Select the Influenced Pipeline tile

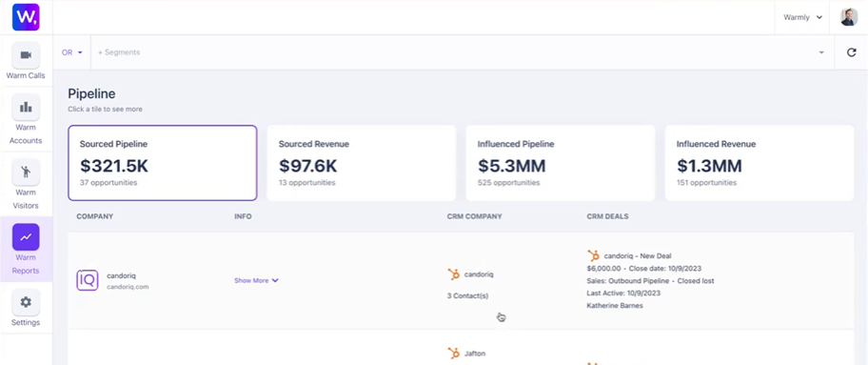coord(561,163)
